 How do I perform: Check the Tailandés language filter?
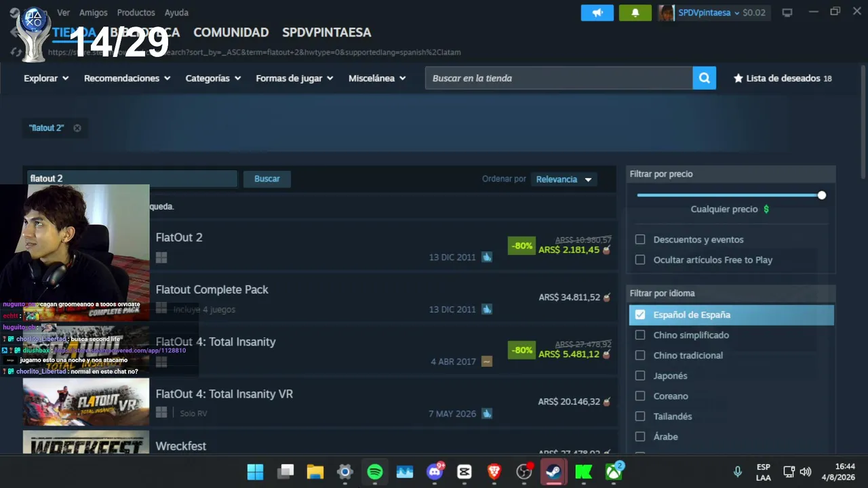[640, 416]
